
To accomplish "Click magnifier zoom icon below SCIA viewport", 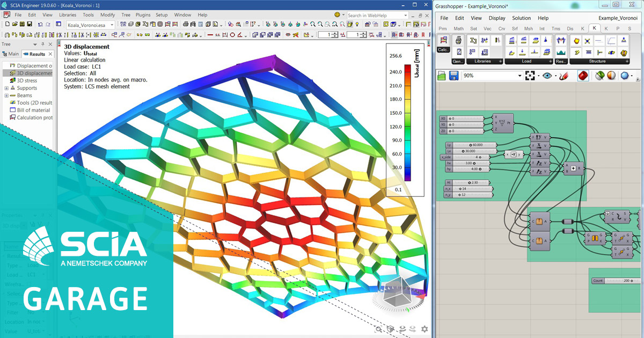I will (379, 329).
